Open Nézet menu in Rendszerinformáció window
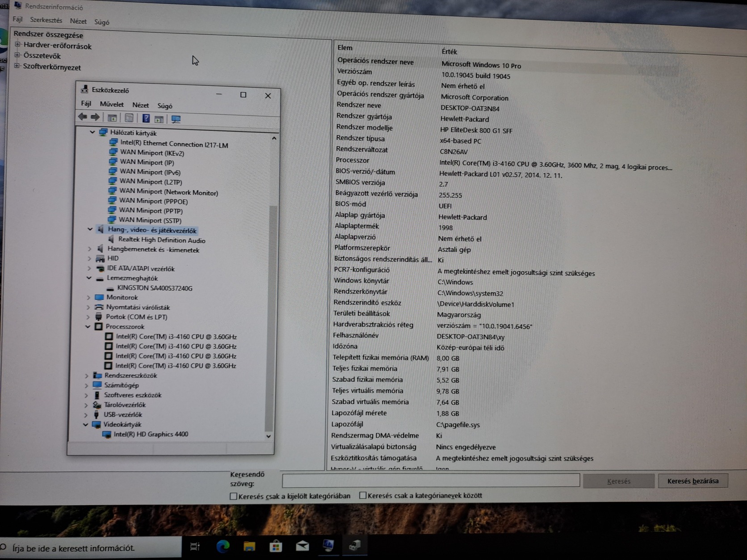The image size is (747, 560). [78, 21]
